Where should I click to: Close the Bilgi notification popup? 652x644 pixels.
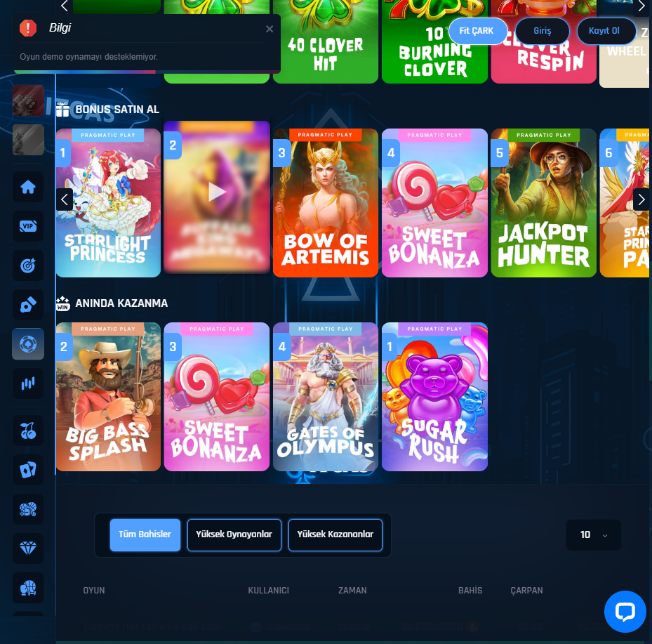(270, 29)
